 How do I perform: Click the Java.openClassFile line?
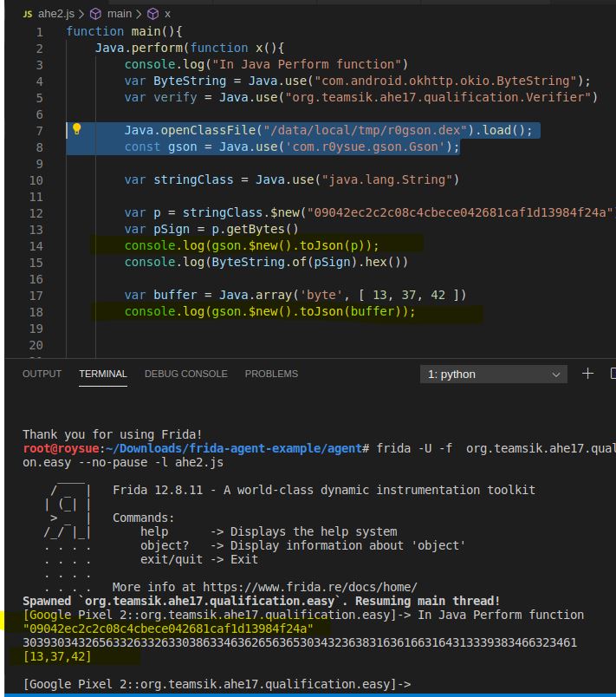coord(328,130)
